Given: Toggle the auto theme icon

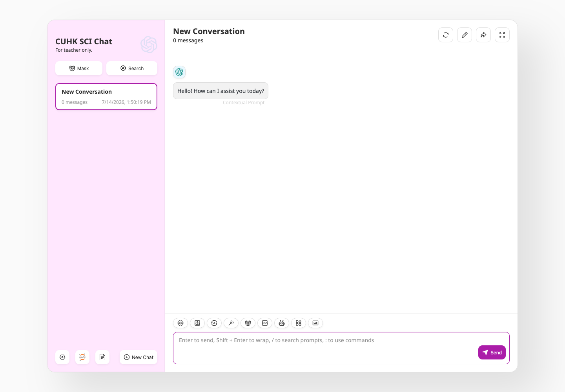Looking at the screenshot, I should tap(214, 323).
